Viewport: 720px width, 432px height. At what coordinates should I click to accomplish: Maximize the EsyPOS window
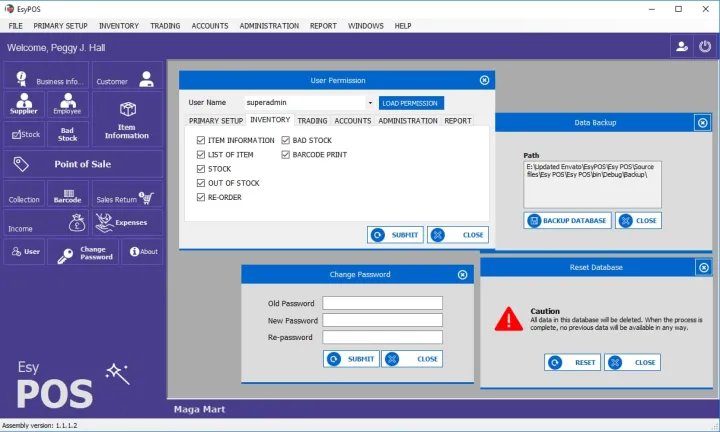(x=678, y=9)
